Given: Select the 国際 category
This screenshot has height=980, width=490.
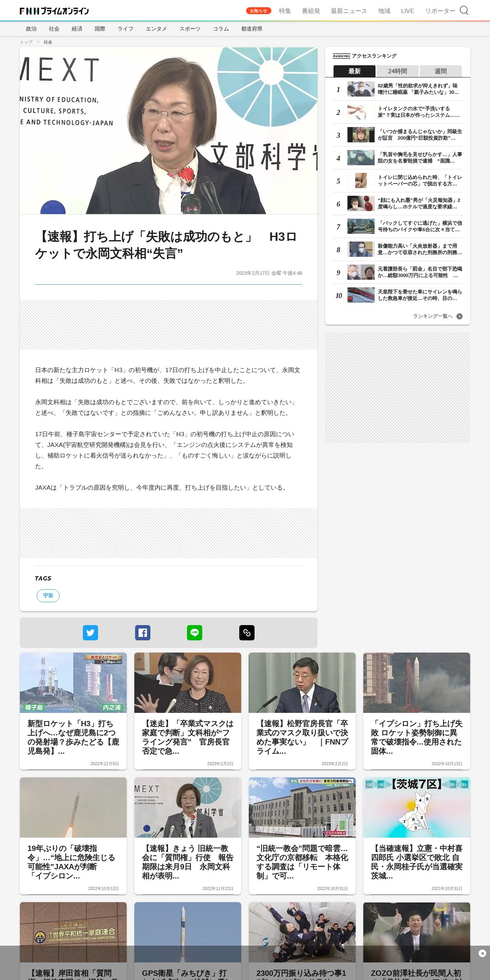Looking at the screenshot, I should pyautogui.click(x=100, y=29).
